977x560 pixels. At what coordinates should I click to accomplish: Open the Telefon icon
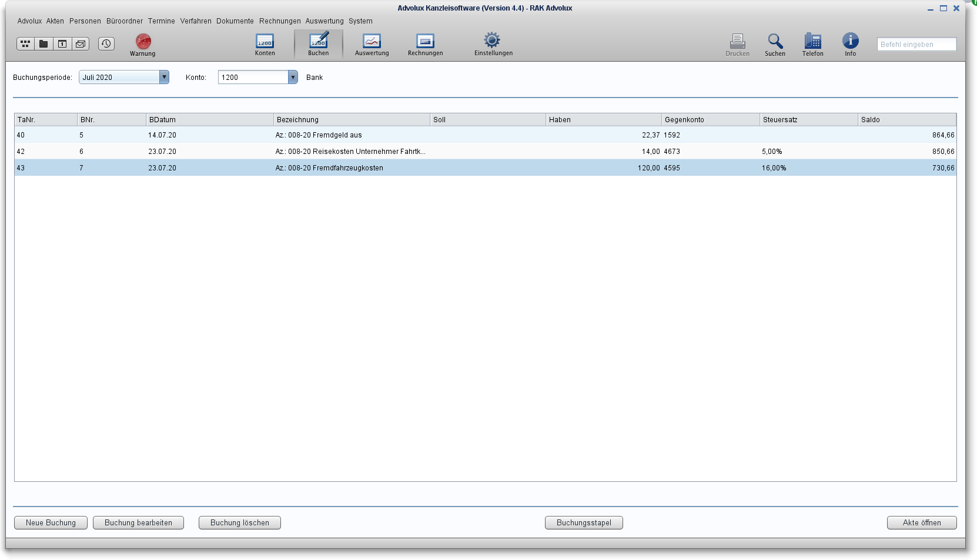click(813, 45)
